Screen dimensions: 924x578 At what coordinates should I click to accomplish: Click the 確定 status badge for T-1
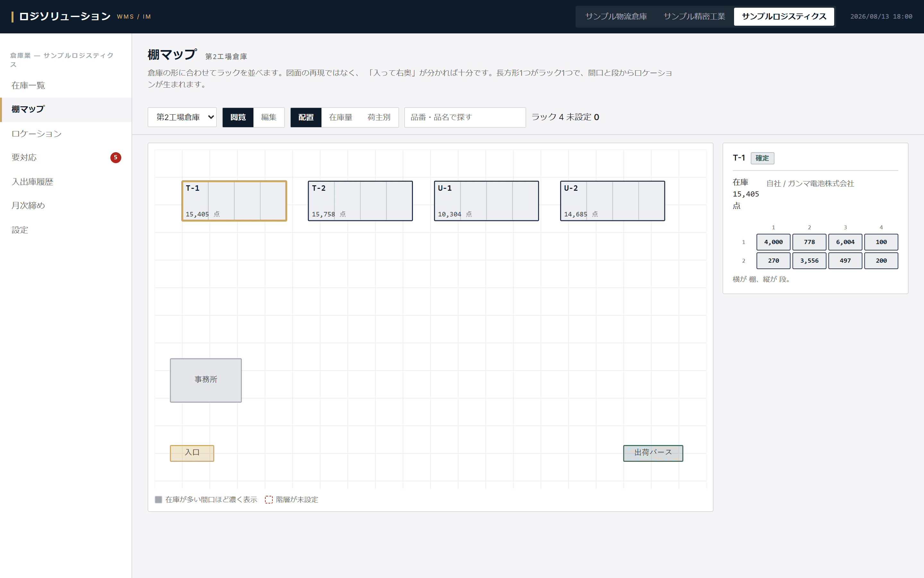click(762, 158)
